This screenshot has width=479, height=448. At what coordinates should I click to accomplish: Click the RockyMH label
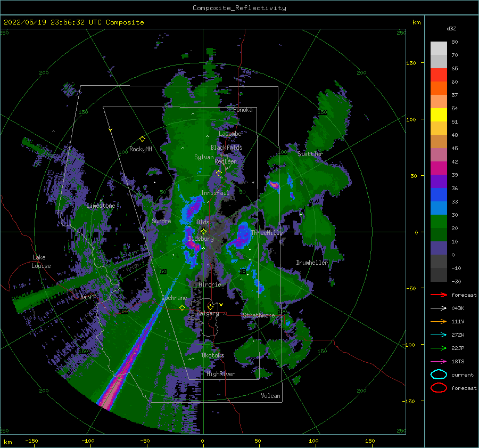coord(141,149)
